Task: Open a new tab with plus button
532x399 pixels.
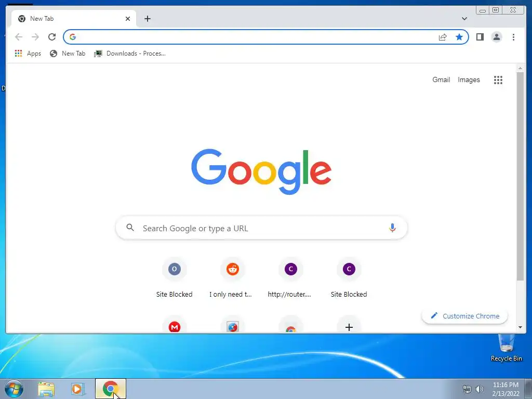Action: [147, 19]
